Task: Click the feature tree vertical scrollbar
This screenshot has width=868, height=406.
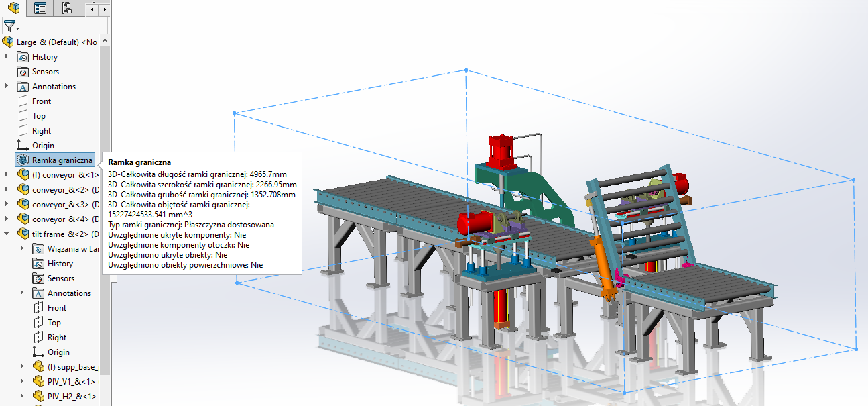Action: click(x=105, y=201)
